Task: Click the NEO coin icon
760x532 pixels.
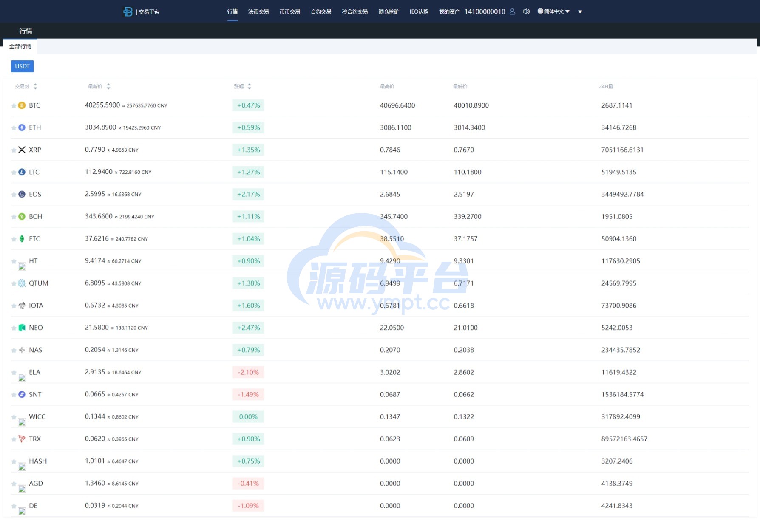Action: pos(22,328)
